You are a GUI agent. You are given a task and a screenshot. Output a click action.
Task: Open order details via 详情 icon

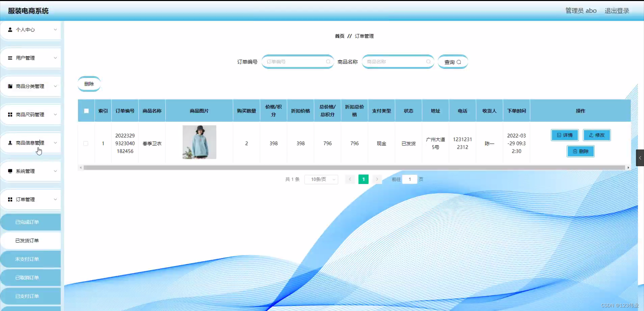pyautogui.click(x=559, y=135)
